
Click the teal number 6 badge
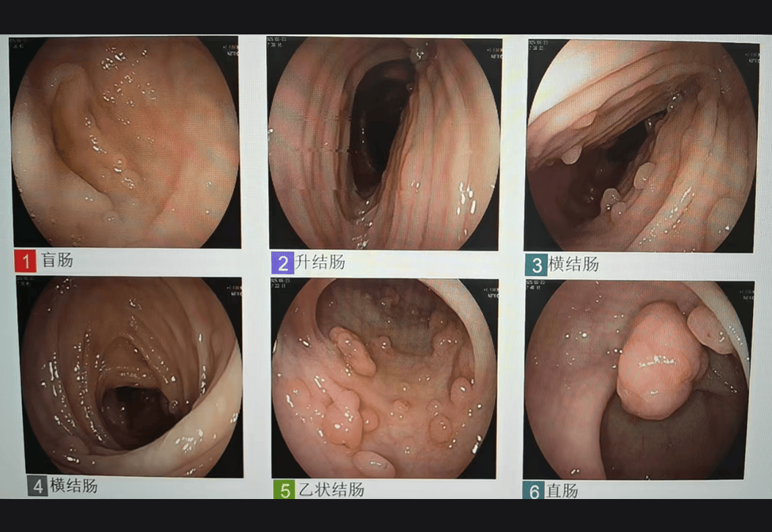coord(534,490)
